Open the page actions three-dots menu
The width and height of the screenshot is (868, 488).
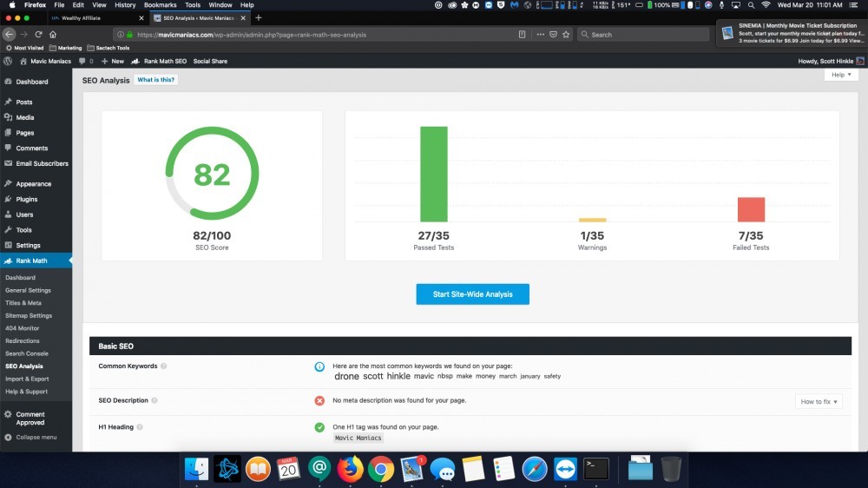540,35
